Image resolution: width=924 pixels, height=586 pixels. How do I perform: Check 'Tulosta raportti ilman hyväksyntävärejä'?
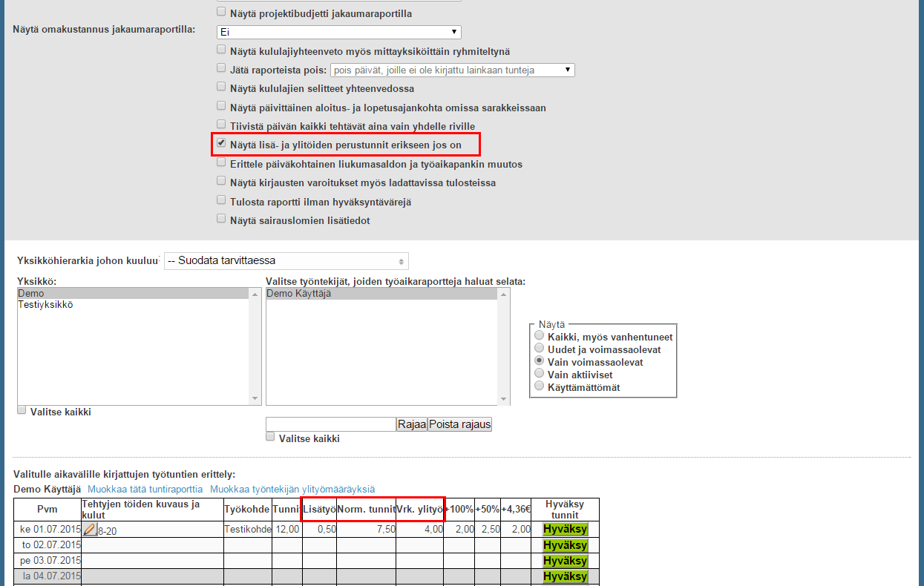click(221, 200)
